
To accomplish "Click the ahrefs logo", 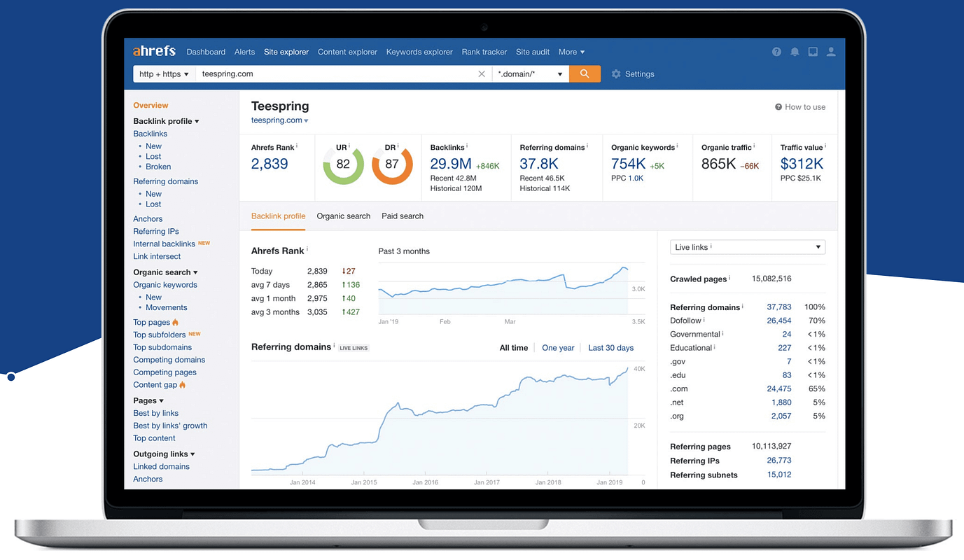I will pos(154,51).
